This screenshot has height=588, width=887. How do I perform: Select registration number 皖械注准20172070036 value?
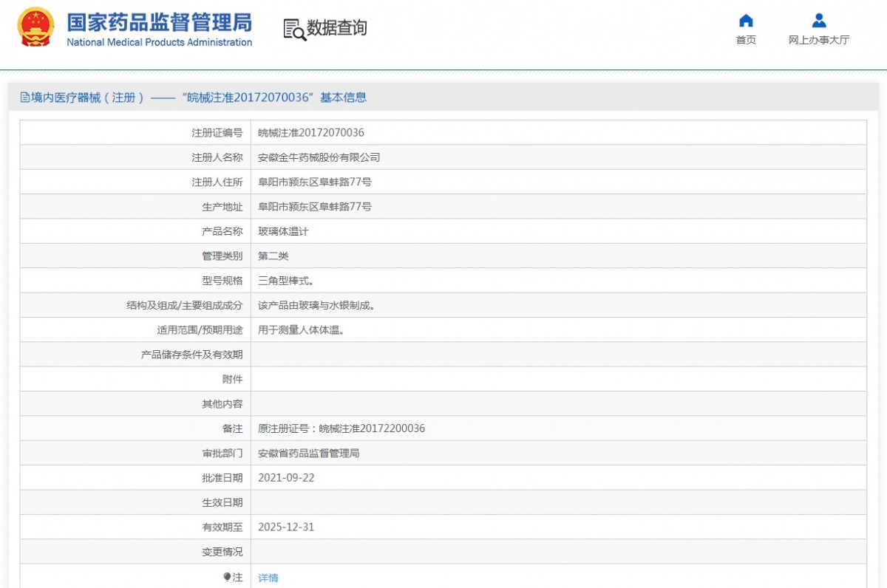311,133
